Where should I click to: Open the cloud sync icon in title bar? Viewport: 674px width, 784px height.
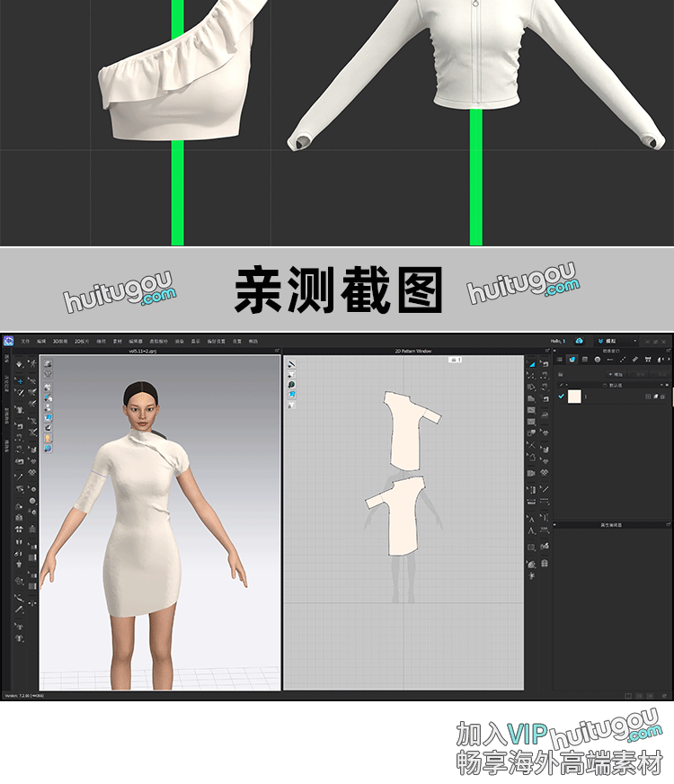pyautogui.click(x=579, y=341)
